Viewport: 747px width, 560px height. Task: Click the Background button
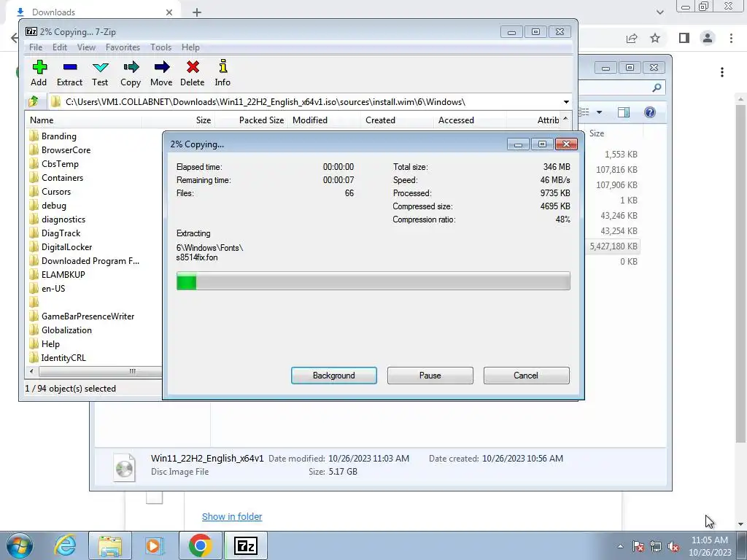click(334, 376)
